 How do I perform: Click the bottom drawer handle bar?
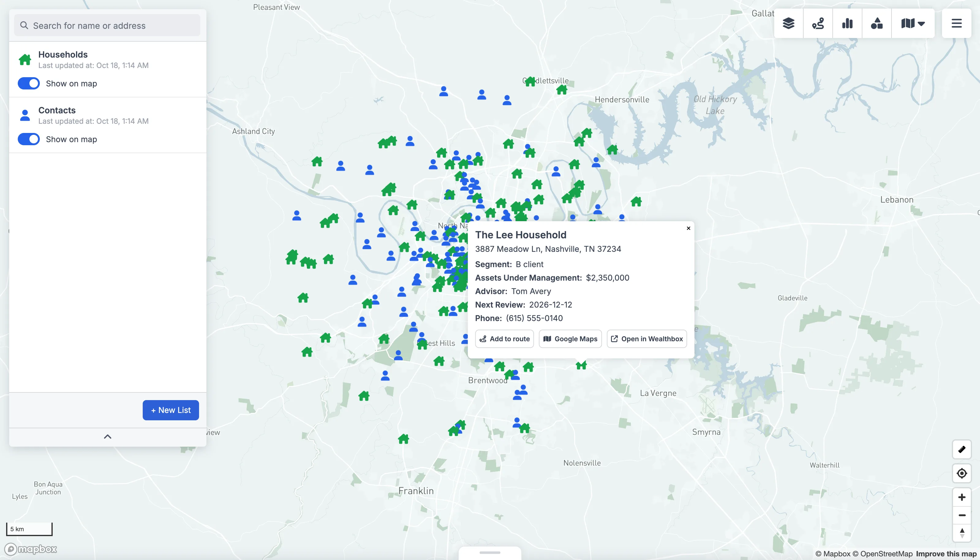490,553
